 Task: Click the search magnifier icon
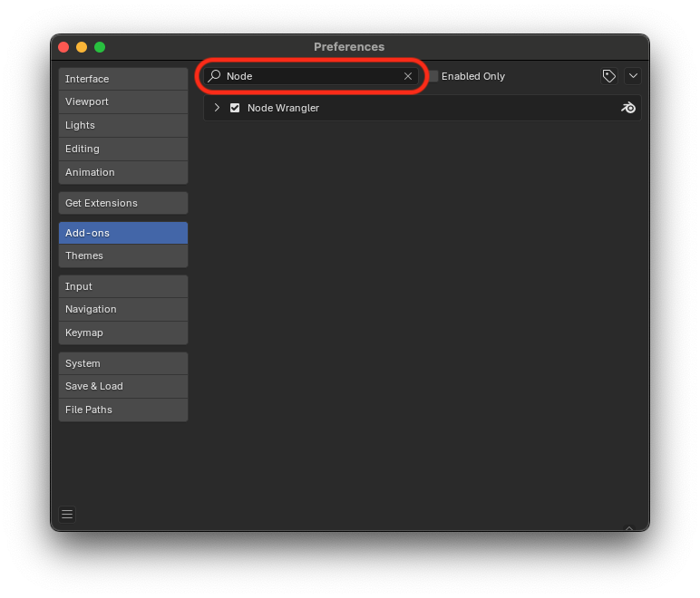[x=214, y=76]
